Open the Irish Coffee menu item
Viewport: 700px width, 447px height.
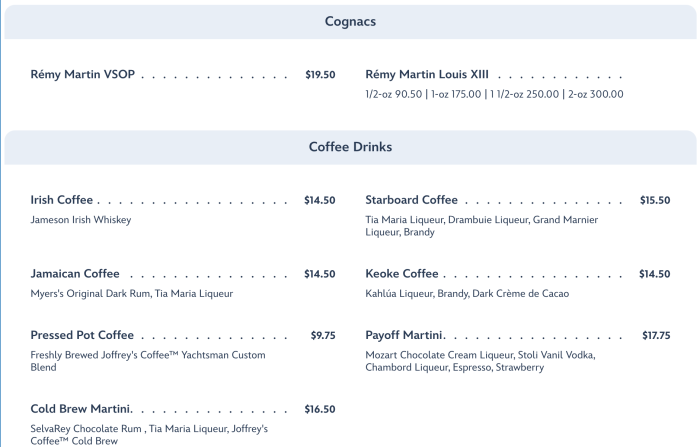[x=62, y=200]
